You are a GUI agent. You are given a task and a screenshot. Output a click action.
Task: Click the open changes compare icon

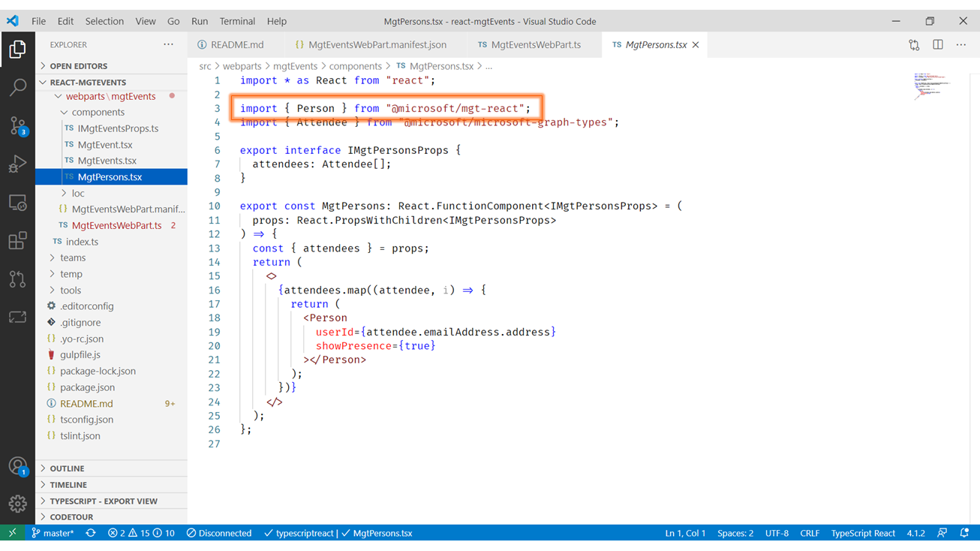coord(914,45)
